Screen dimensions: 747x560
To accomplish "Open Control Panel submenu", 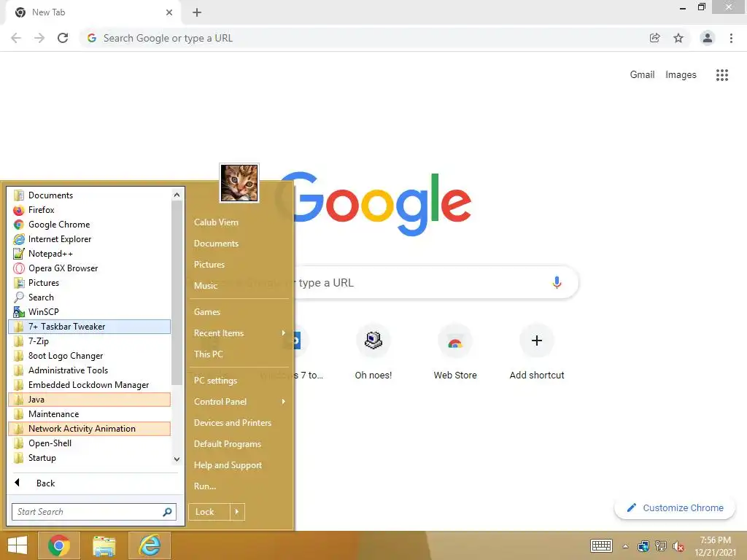I will click(239, 402).
